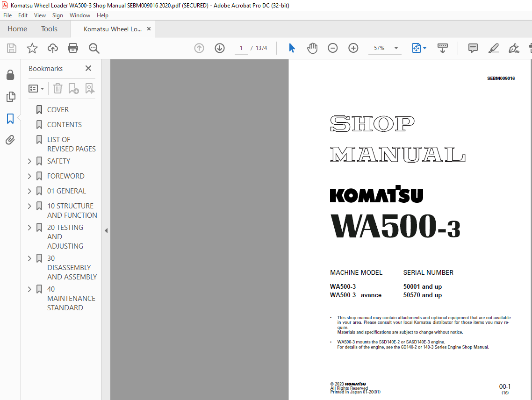Close the Komatsu document tab
The height and width of the screenshot is (400, 532).
[149, 29]
